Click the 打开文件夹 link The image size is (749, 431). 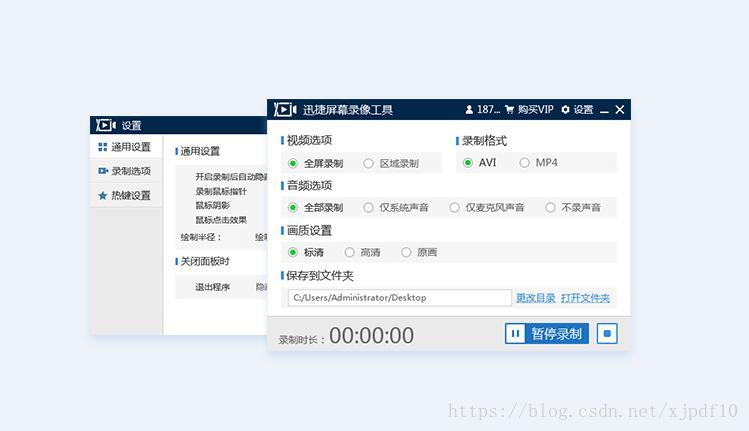(x=585, y=298)
